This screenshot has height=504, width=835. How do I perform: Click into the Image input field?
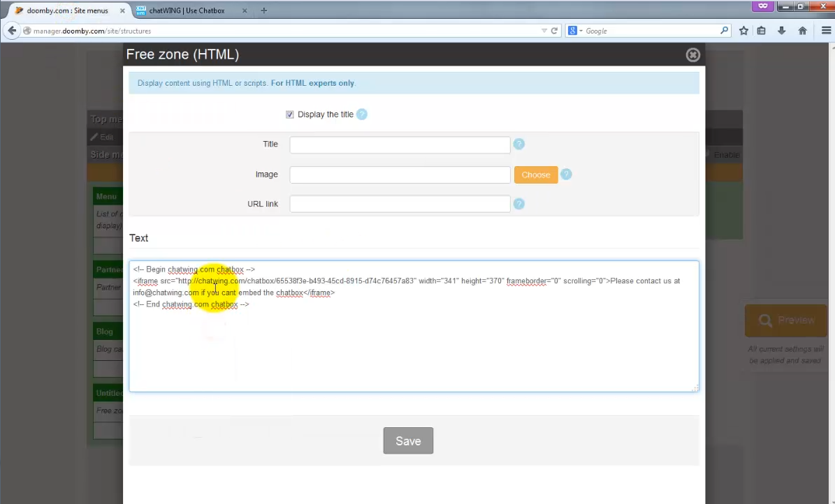point(400,175)
